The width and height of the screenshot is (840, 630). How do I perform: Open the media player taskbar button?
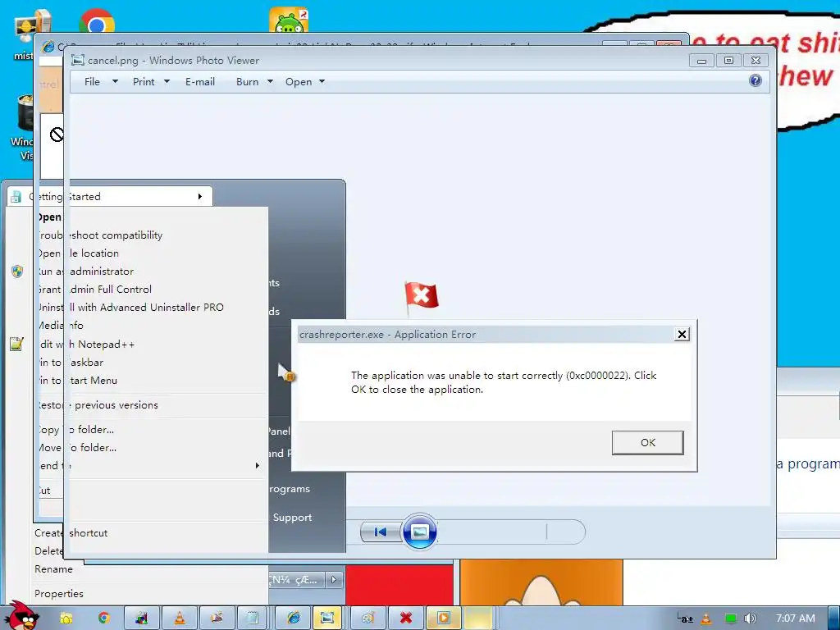(x=444, y=619)
